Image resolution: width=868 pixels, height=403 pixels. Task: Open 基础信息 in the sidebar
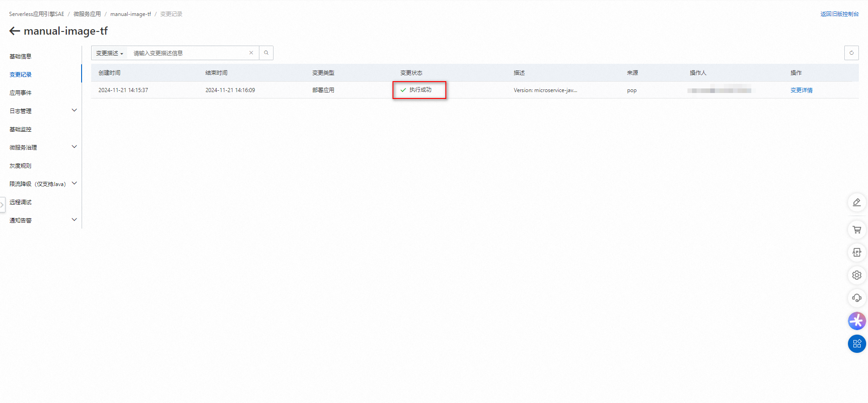(x=21, y=57)
